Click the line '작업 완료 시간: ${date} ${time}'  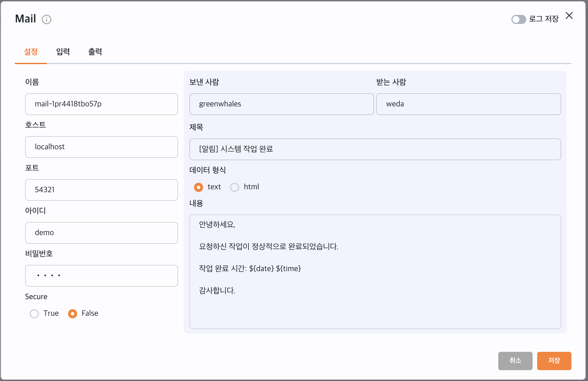(x=250, y=269)
